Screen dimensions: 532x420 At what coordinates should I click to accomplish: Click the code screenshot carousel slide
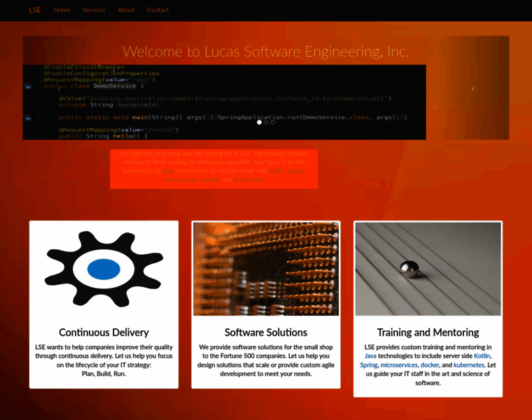pos(224,102)
